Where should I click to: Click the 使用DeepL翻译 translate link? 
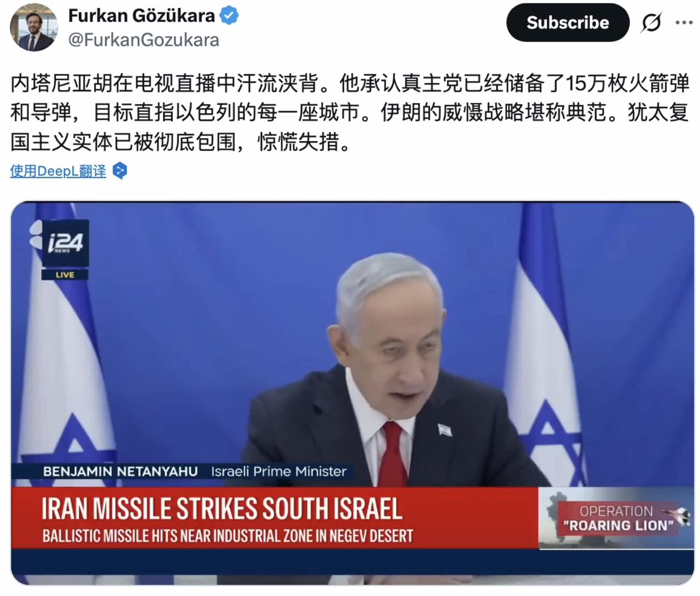pos(58,171)
